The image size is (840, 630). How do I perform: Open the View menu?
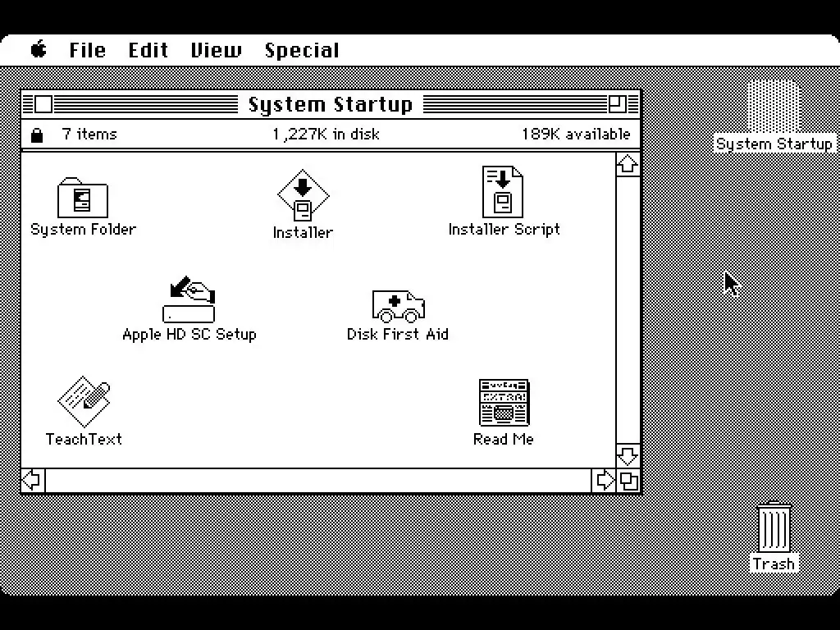pyautogui.click(x=217, y=50)
